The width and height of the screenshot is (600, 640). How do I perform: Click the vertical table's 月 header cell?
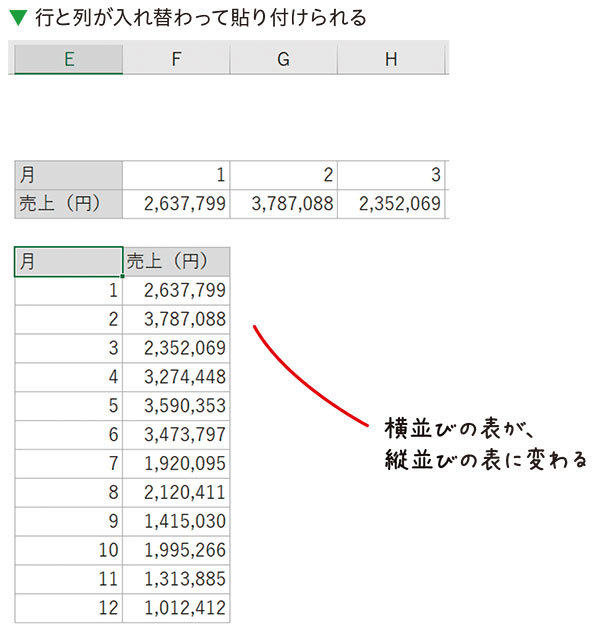[69, 262]
